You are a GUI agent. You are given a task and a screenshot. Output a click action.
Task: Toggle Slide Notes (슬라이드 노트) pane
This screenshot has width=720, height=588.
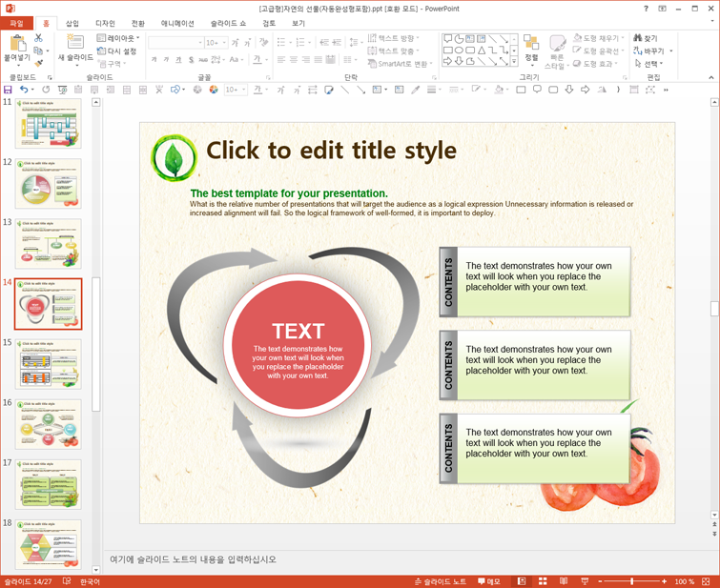(x=440, y=581)
